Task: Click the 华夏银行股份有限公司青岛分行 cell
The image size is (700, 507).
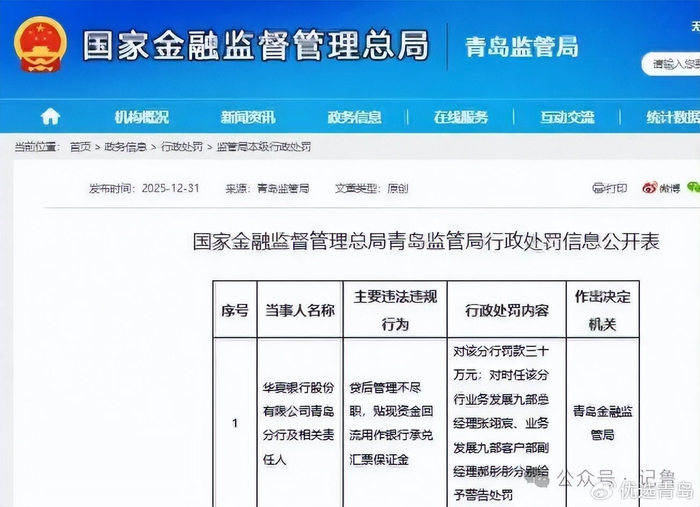Action: point(299,423)
